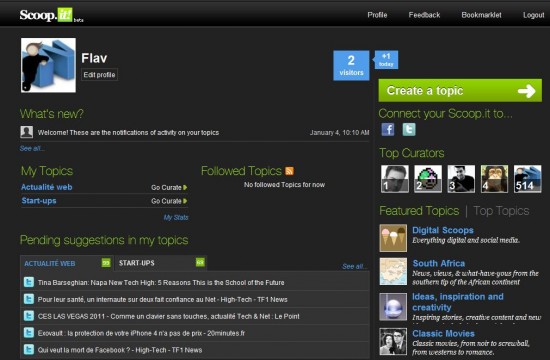Click the Actualité Web tab badge icon
This screenshot has height=360, width=550.
point(106,262)
